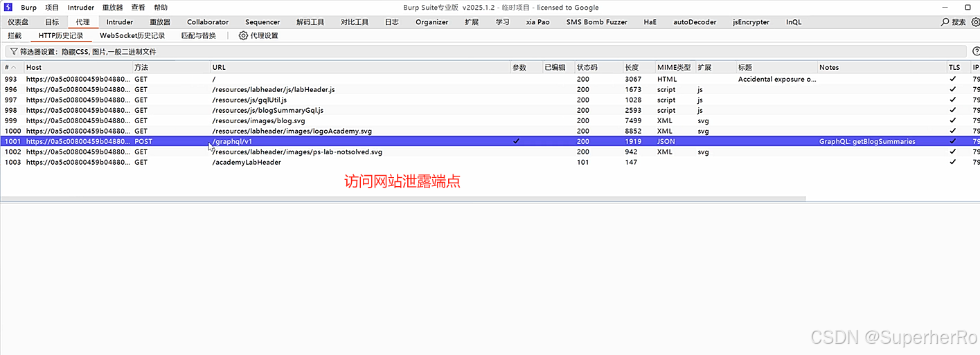Switch to the Sequencer tab
This screenshot has width=980, height=355.
coord(262,22)
